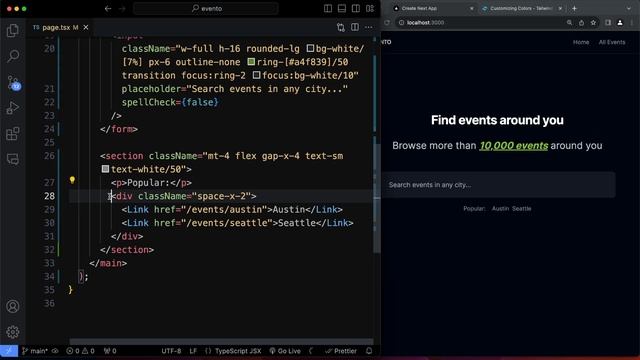Click the site info icon beside localhost
The height and width of the screenshot is (360, 640).
[402, 23]
